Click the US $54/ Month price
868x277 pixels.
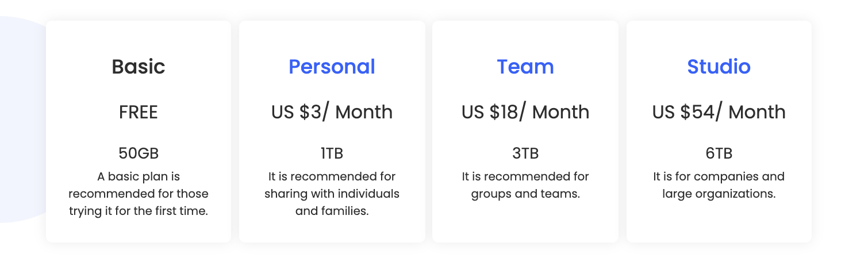click(719, 112)
